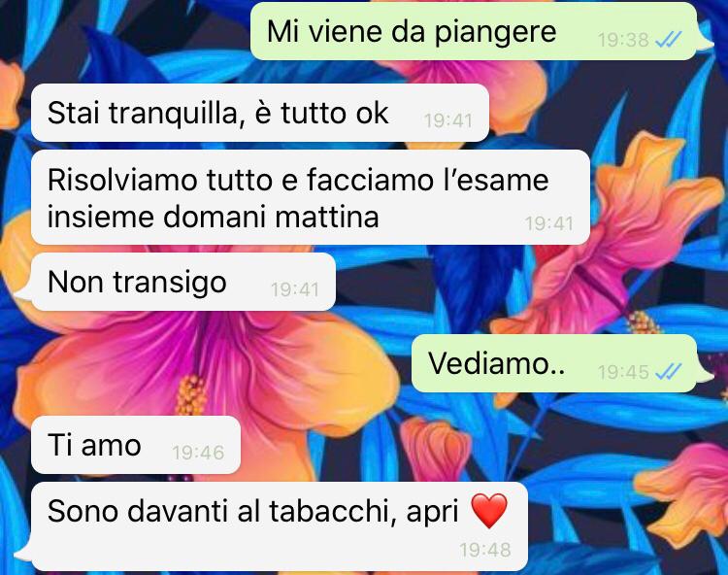
Task: Tap the red heart emoji
Action: tap(489, 511)
